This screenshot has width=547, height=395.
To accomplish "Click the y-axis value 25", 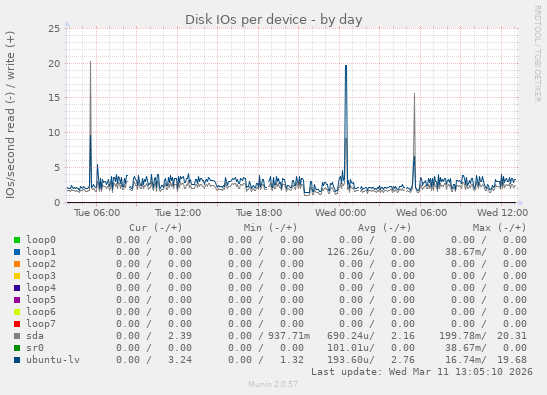I will (x=54, y=29).
